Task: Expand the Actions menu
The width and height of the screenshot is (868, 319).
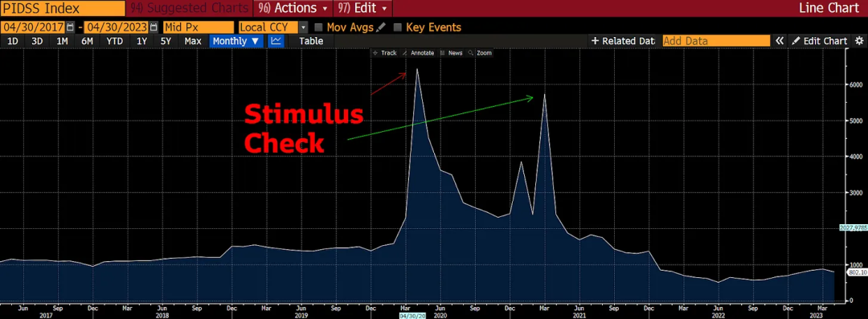Action: click(293, 8)
